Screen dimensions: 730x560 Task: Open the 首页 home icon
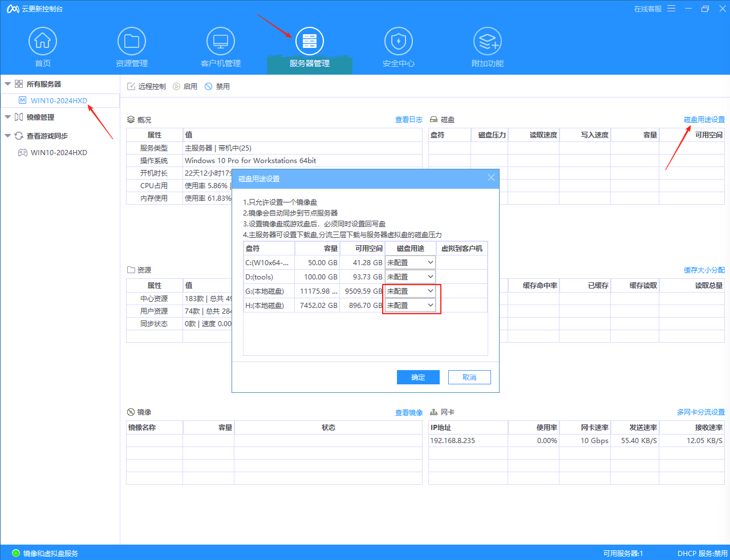point(43,42)
